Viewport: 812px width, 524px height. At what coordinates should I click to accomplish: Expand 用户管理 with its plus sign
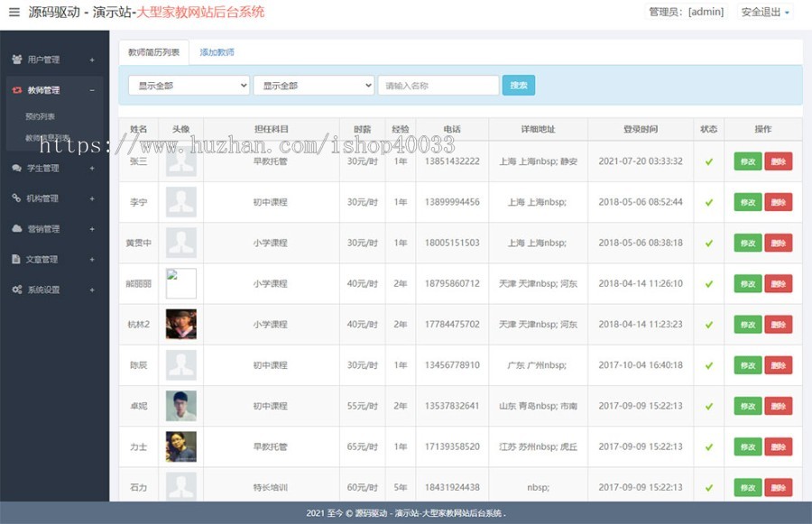pyautogui.click(x=92, y=60)
